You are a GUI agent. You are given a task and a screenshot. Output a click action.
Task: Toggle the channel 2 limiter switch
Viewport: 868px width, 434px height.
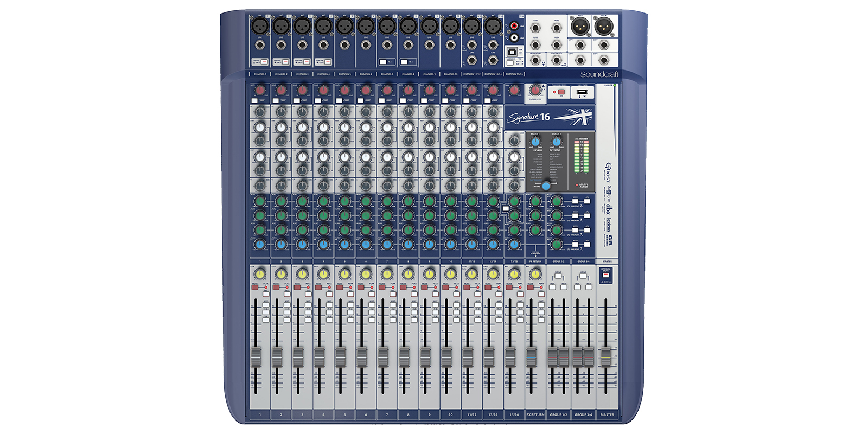(284, 62)
